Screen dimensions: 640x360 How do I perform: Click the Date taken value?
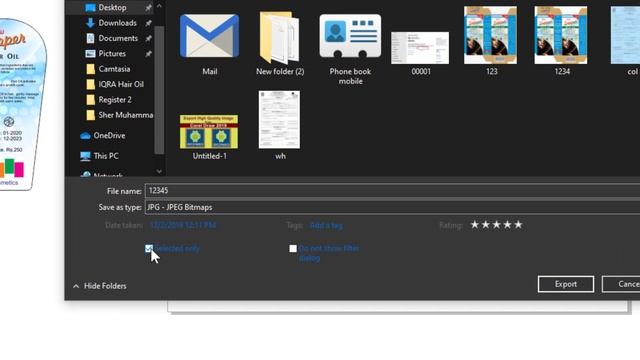pos(183,225)
